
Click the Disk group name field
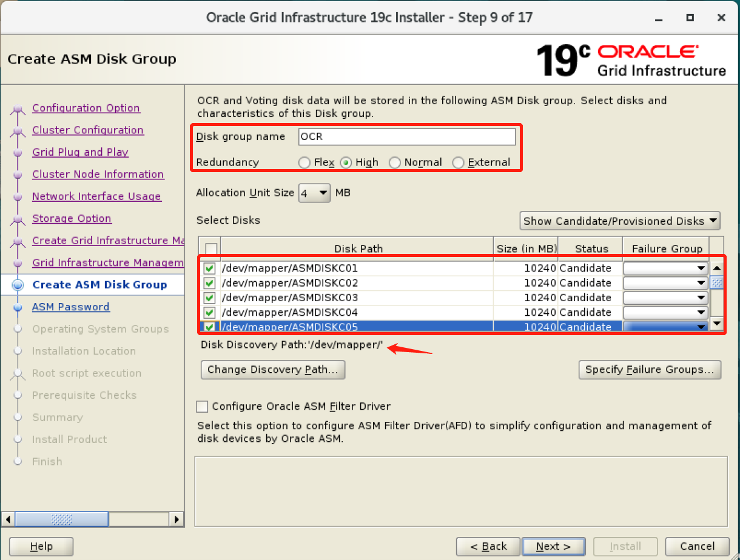click(x=407, y=136)
